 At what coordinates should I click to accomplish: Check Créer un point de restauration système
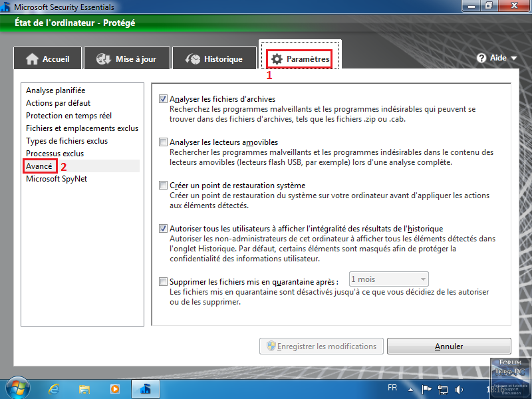163,186
